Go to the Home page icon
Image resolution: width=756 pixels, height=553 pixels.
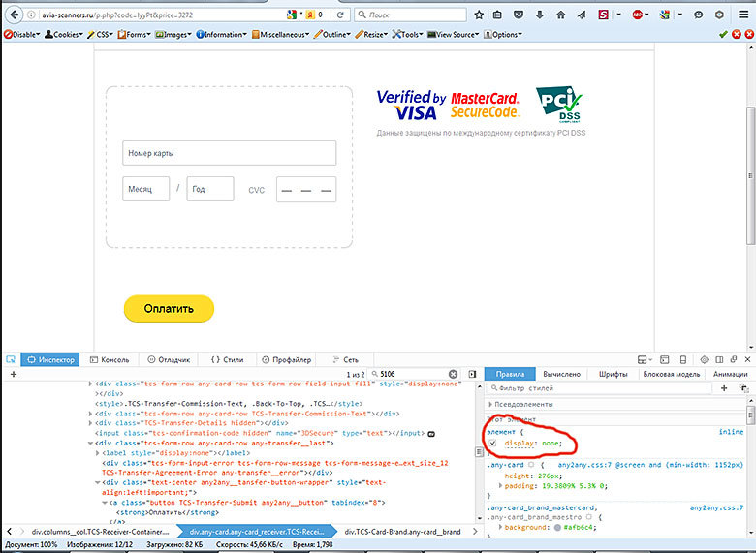pos(560,15)
